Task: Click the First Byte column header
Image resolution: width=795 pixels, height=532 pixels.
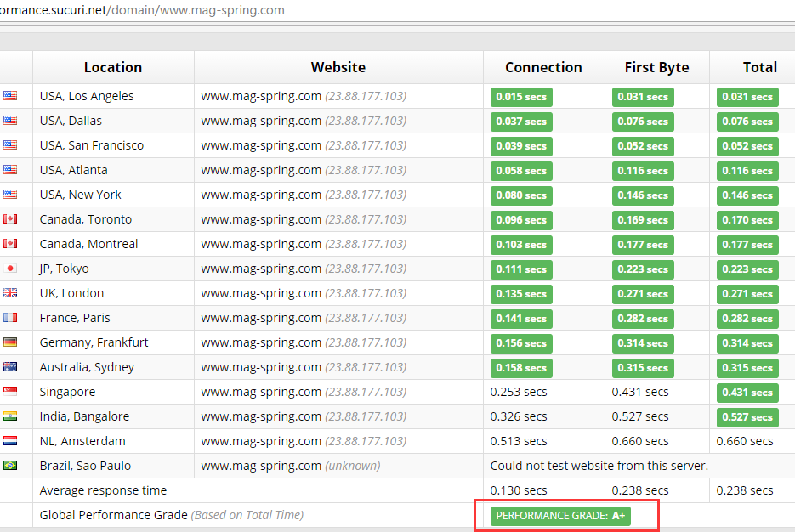Action: pyautogui.click(x=656, y=67)
